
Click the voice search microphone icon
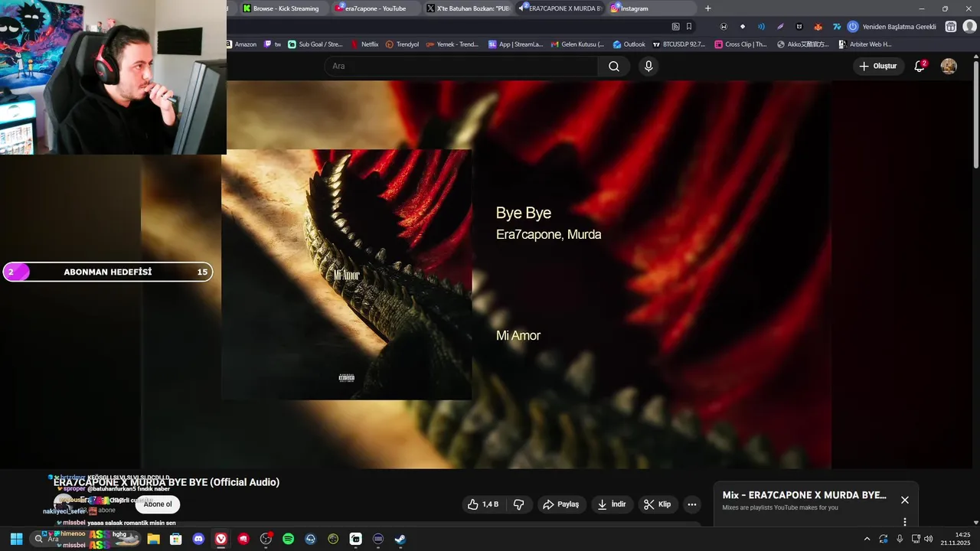(648, 67)
